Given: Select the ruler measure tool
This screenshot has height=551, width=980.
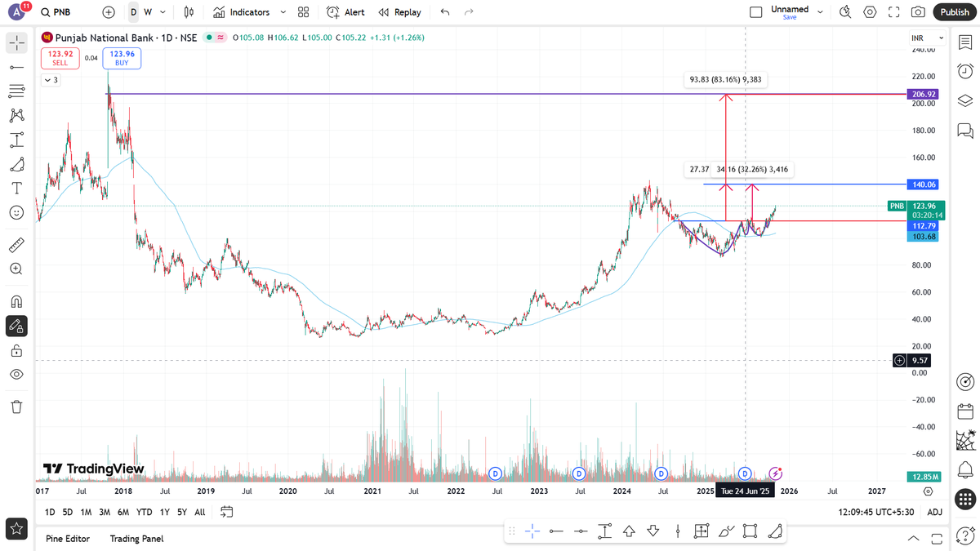Looking at the screenshot, I should pos(16,244).
